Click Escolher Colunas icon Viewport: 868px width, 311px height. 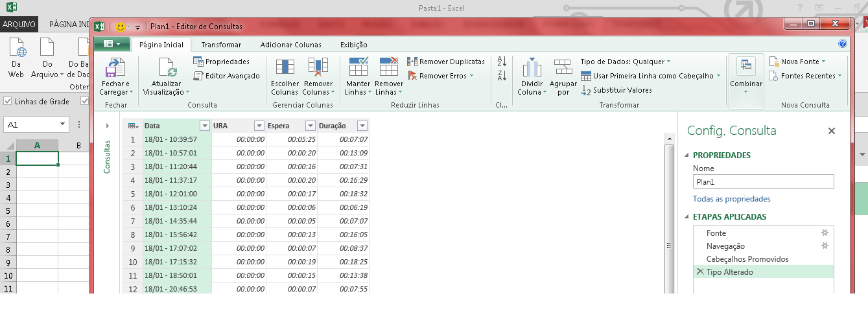click(285, 68)
